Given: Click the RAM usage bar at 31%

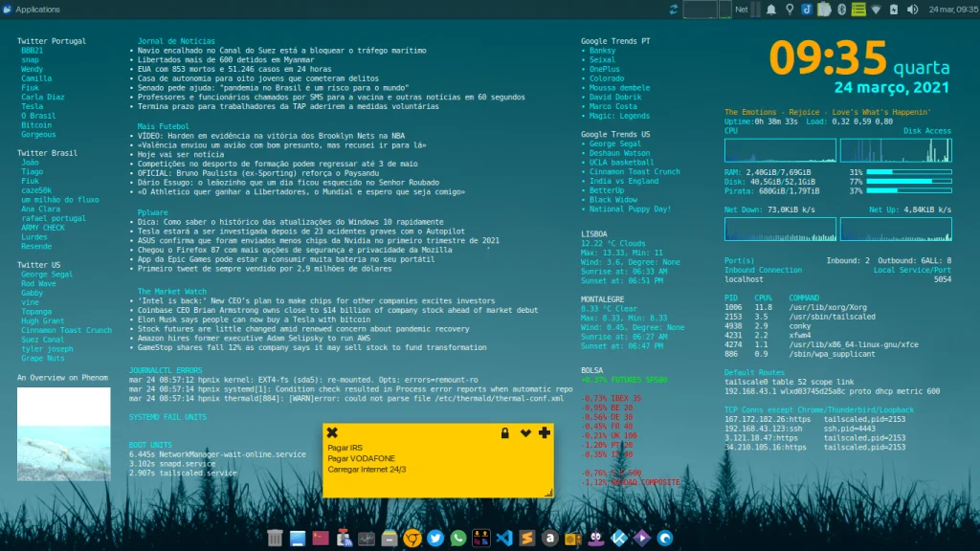Looking at the screenshot, I should [909, 172].
